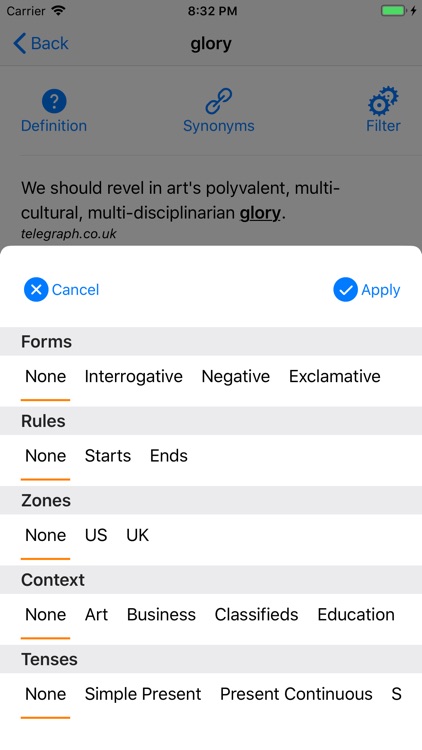Select Interrogative under Forms
This screenshot has height=750, width=422.
coord(133,376)
